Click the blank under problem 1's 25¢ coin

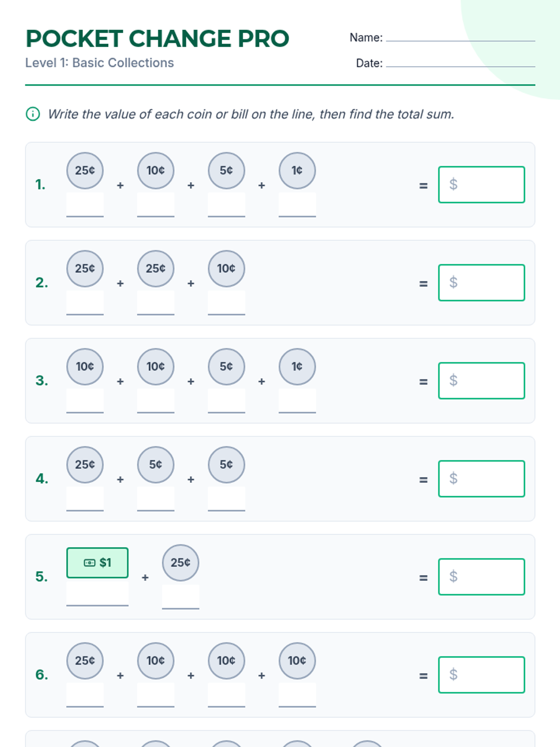coord(85,205)
